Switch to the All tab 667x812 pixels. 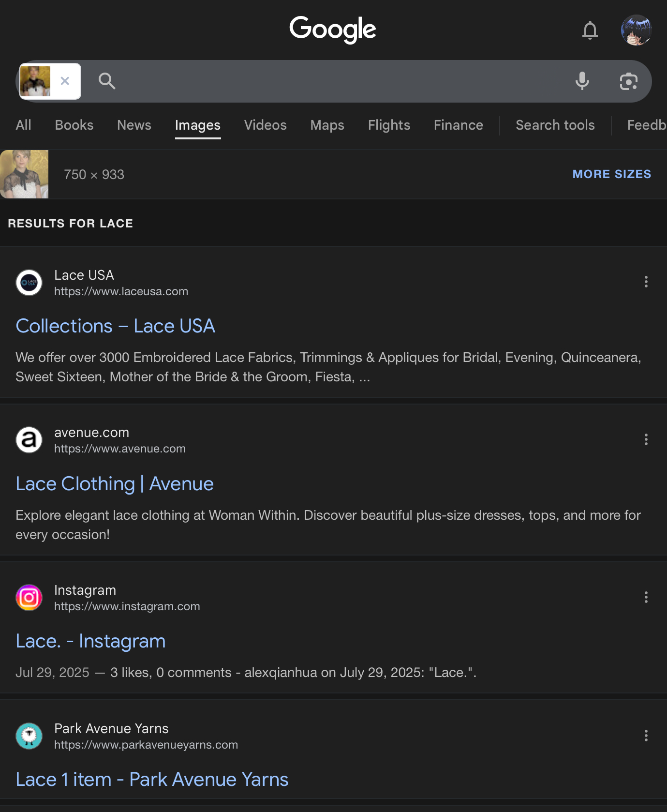click(x=23, y=125)
